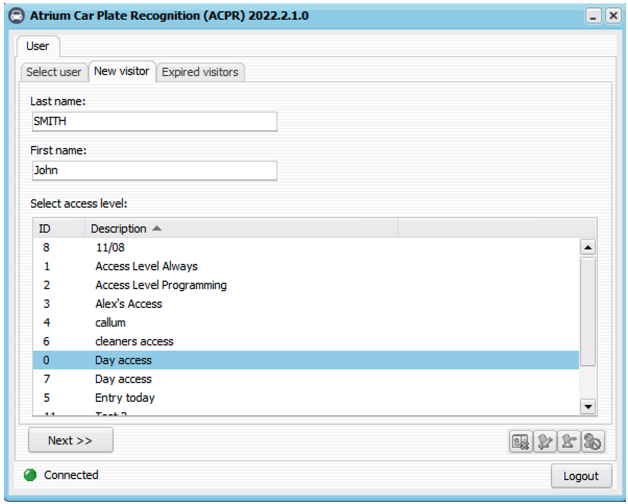Select the top-level User tab
The height and width of the screenshot is (504, 628).
(x=38, y=46)
